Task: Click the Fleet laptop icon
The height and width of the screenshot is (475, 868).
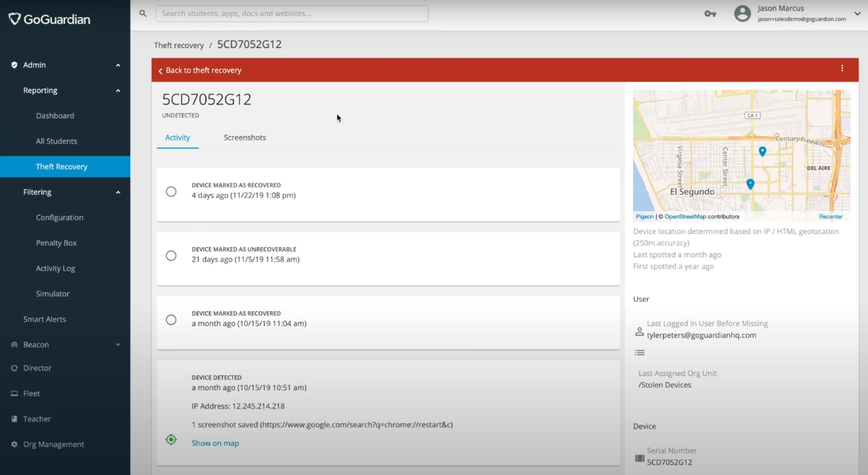Action: (x=14, y=394)
